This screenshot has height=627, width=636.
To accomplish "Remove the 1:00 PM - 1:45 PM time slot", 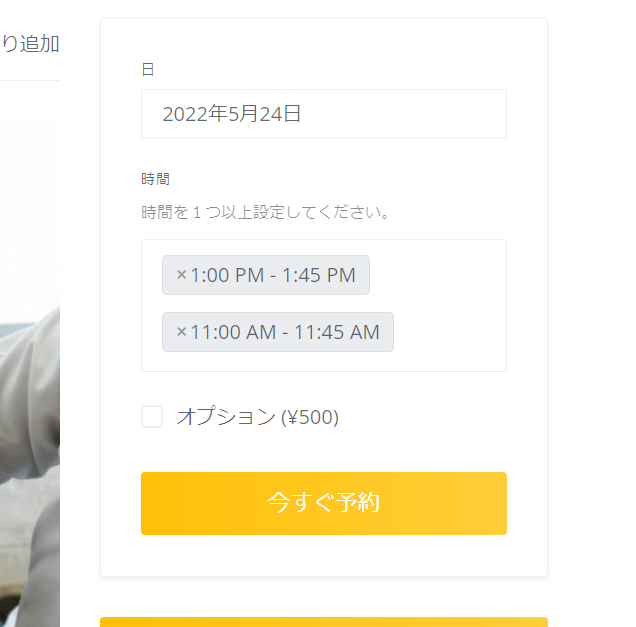I will (181, 275).
